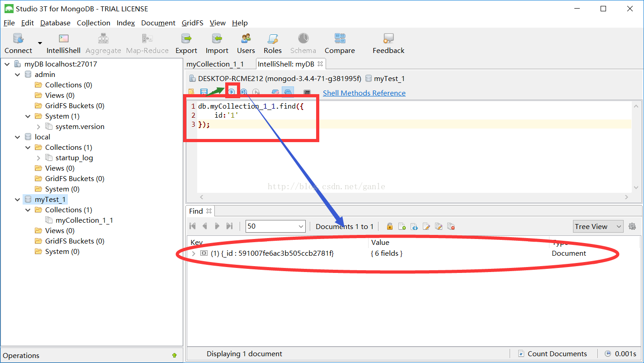Image resolution: width=644 pixels, height=363 pixels.
Task: Toggle the read-only lock icon
Action: click(389, 226)
